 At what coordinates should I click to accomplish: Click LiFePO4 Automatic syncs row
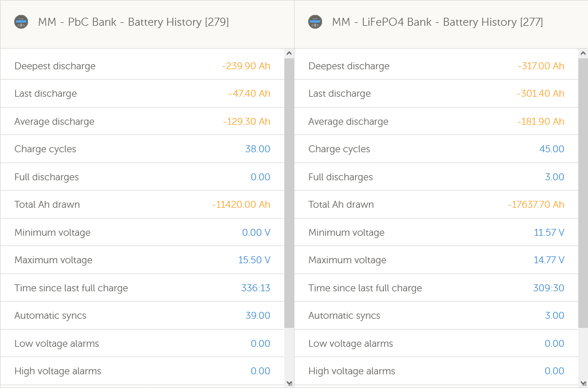436,316
